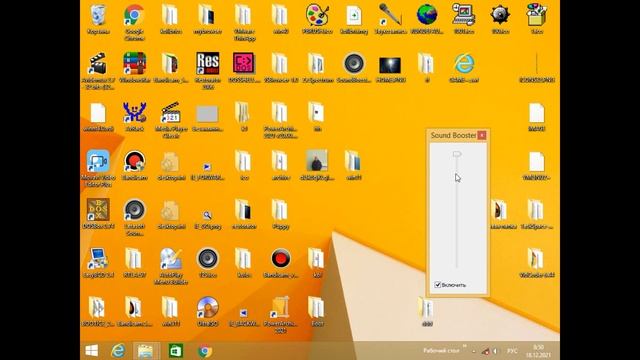Open the Windows Start button
This screenshot has height=360, width=640.
point(91,351)
